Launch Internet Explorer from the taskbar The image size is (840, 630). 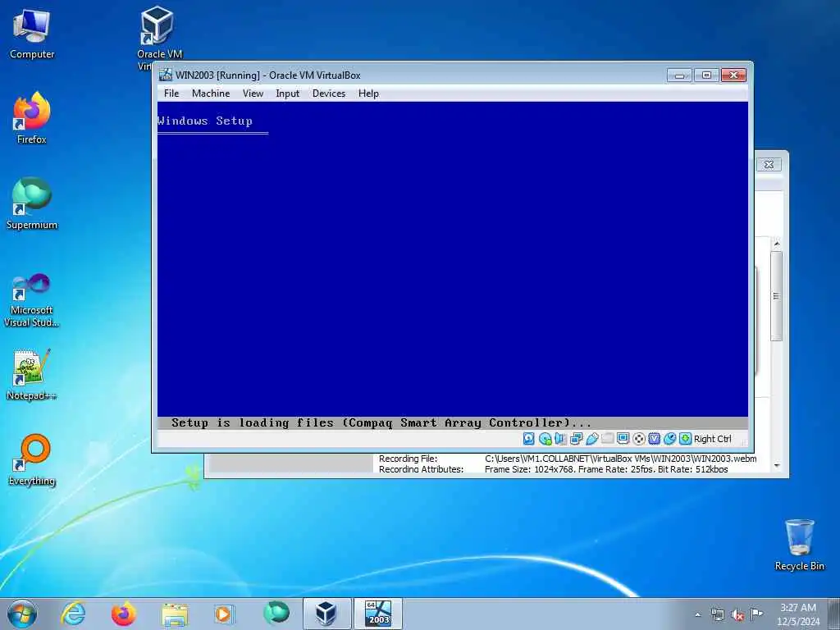pyautogui.click(x=73, y=614)
